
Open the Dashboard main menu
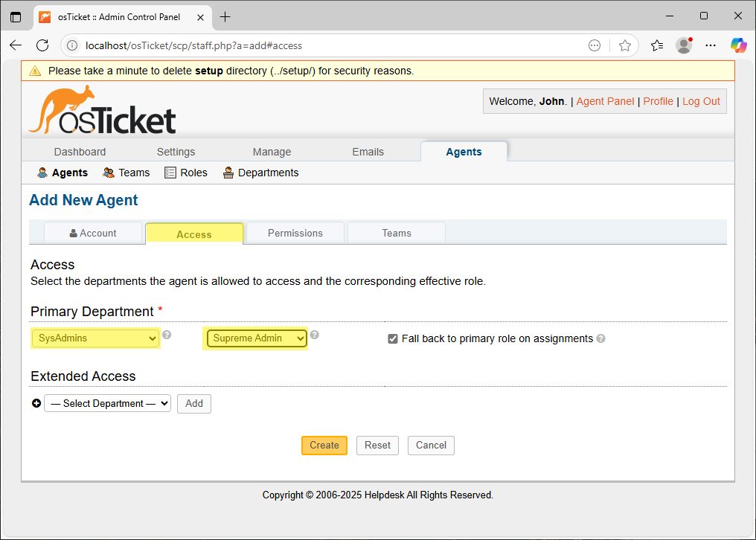point(80,152)
